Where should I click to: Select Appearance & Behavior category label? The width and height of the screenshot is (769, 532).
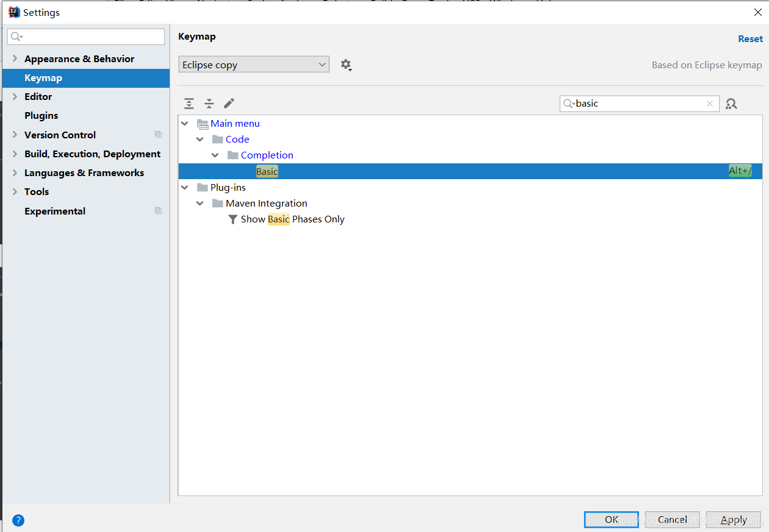[79, 59]
